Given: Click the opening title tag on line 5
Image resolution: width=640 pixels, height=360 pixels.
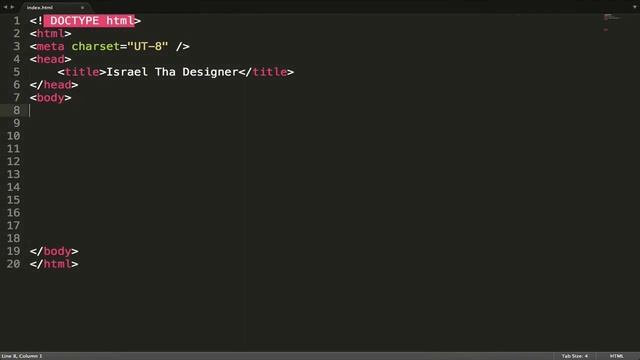Looking at the screenshot, I should 82,72.
